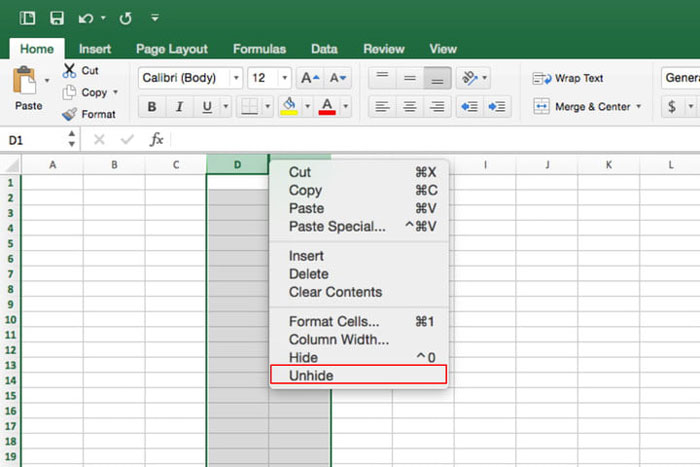The height and width of the screenshot is (467, 700).
Task: Toggle Middle Align vertical alignment
Action: click(x=409, y=78)
